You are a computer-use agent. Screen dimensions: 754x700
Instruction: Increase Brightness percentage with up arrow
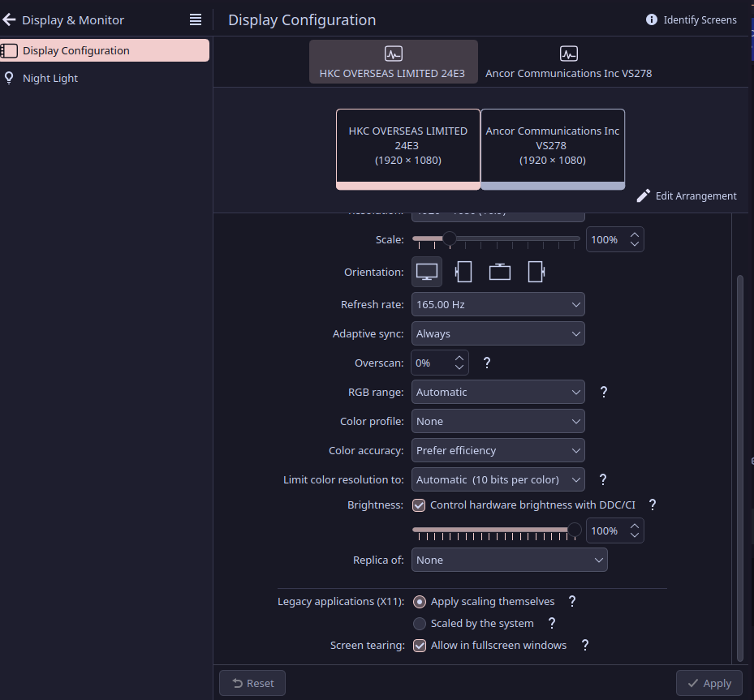635,526
